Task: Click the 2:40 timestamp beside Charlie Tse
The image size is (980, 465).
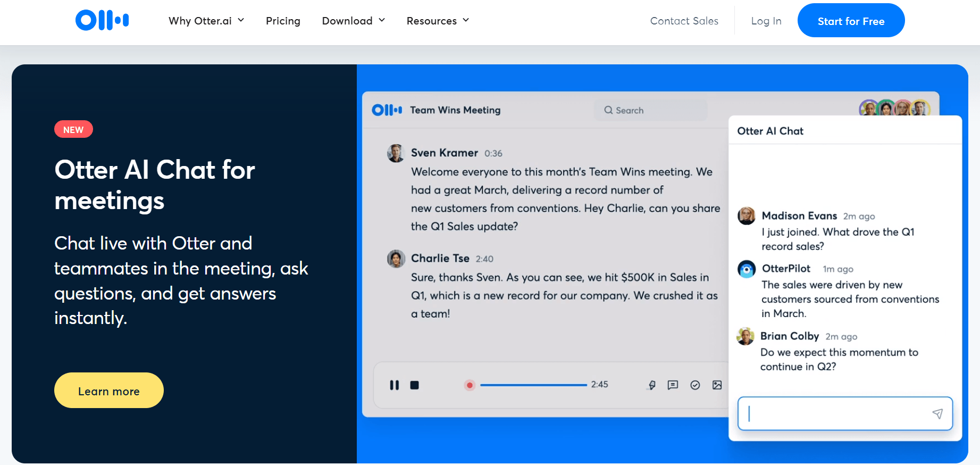Action: click(484, 259)
